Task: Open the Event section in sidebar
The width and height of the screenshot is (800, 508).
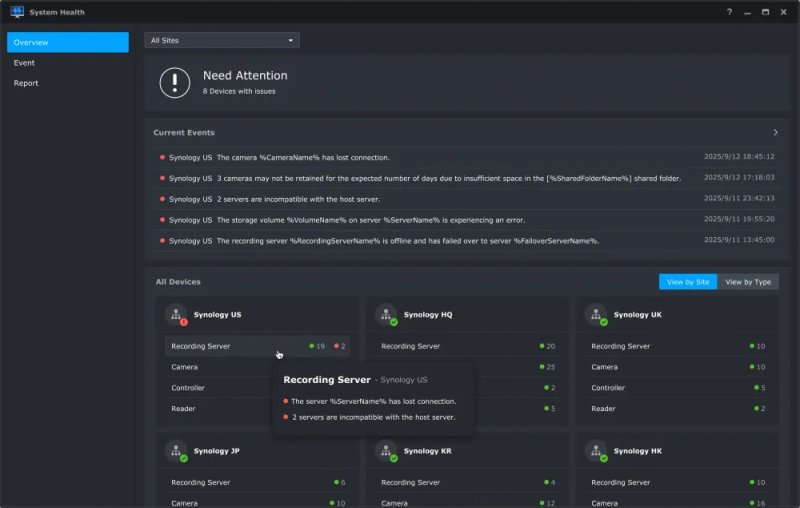Action: (x=68, y=63)
